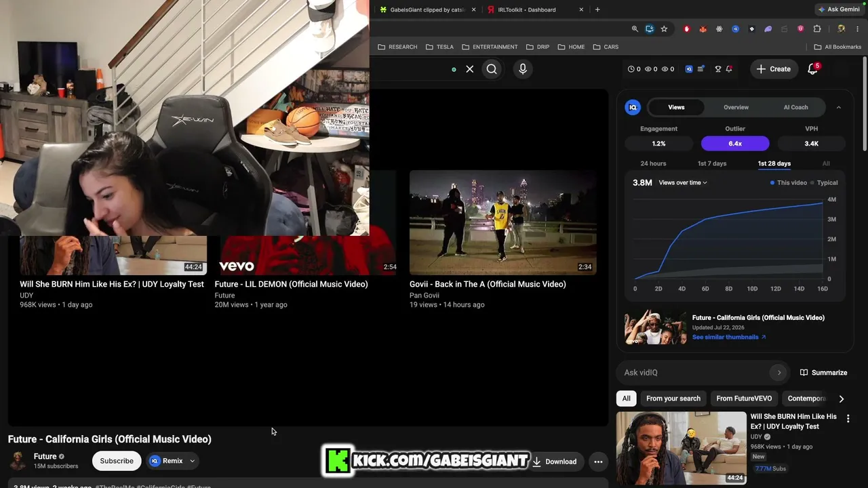Open YouTube notifications bell with badge 5
The height and width of the screenshot is (488, 868).
[813, 68]
